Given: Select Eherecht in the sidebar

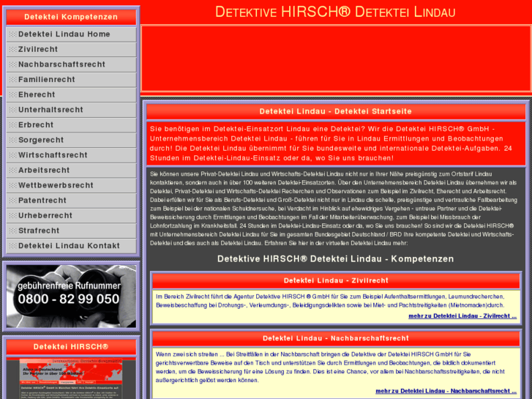Looking at the screenshot, I should [71, 94].
